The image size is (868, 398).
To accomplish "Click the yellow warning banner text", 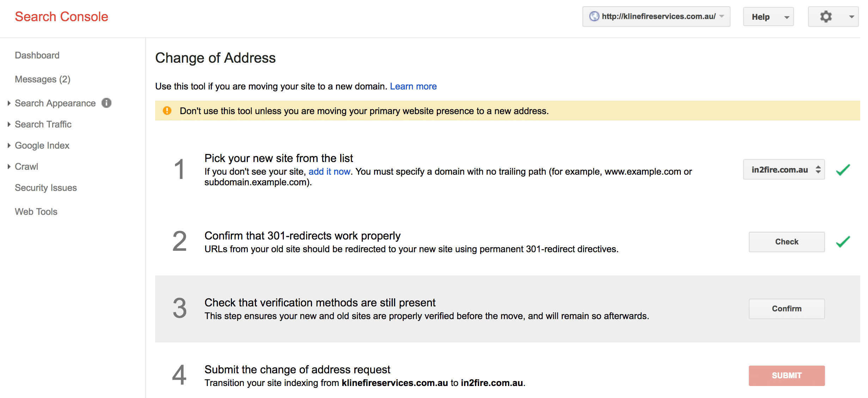I will point(364,111).
